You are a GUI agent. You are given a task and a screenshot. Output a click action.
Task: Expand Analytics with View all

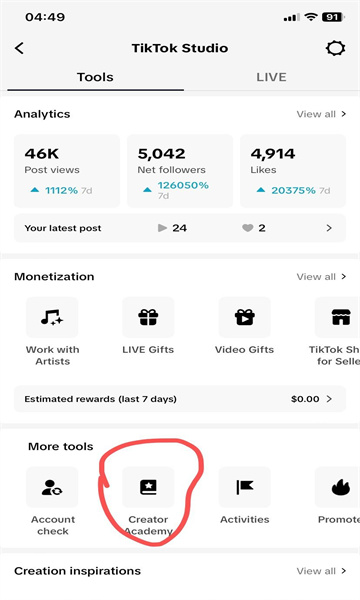pos(321,114)
